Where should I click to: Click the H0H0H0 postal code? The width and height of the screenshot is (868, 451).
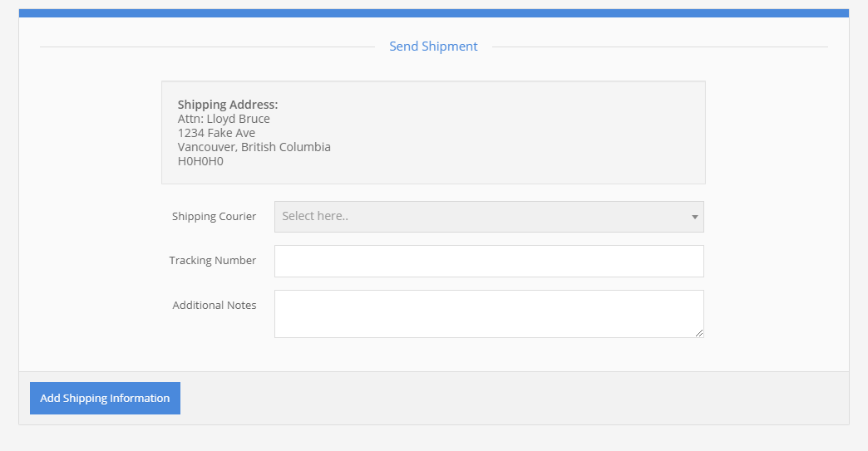(200, 161)
